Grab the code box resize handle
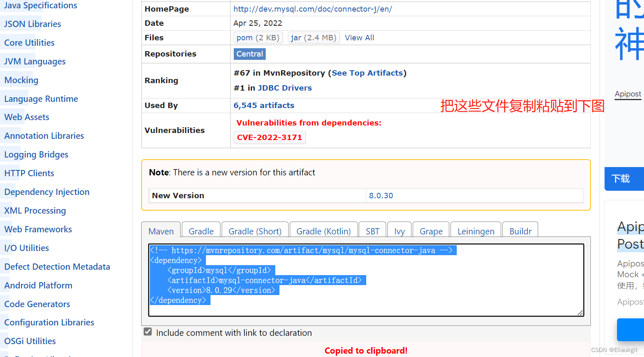The width and height of the screenshot is (644, 357). (580, 313)
